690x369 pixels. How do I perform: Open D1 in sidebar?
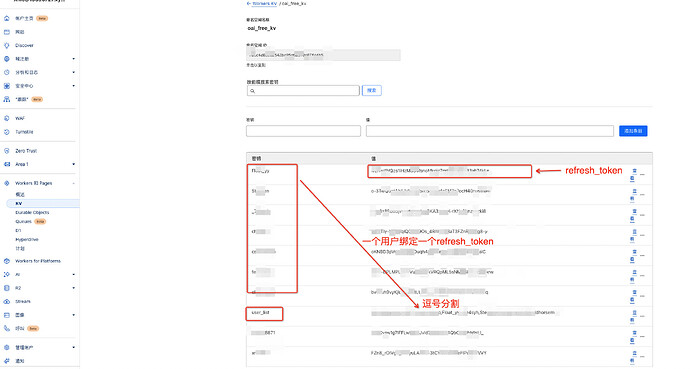pyautogui.click(x=18, y=230)
